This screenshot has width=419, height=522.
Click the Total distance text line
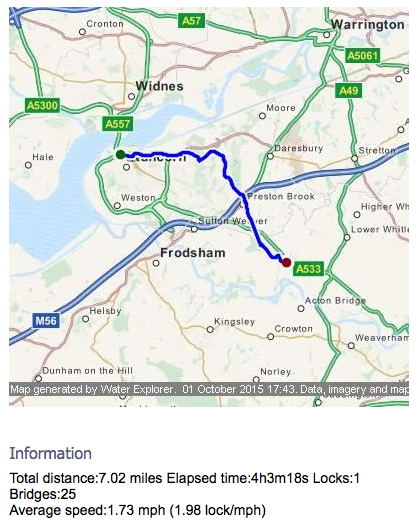pos(184,478)
